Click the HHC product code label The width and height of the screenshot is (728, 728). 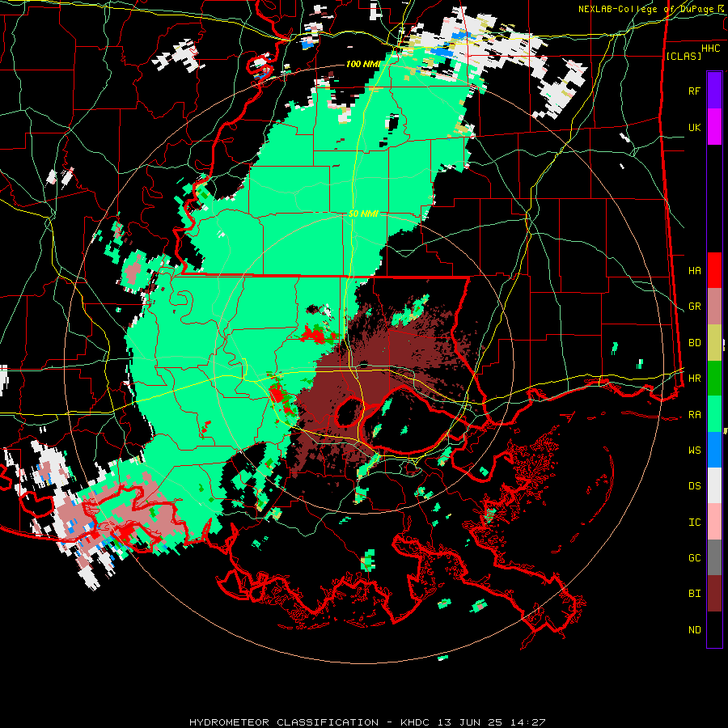coord(710,49)
